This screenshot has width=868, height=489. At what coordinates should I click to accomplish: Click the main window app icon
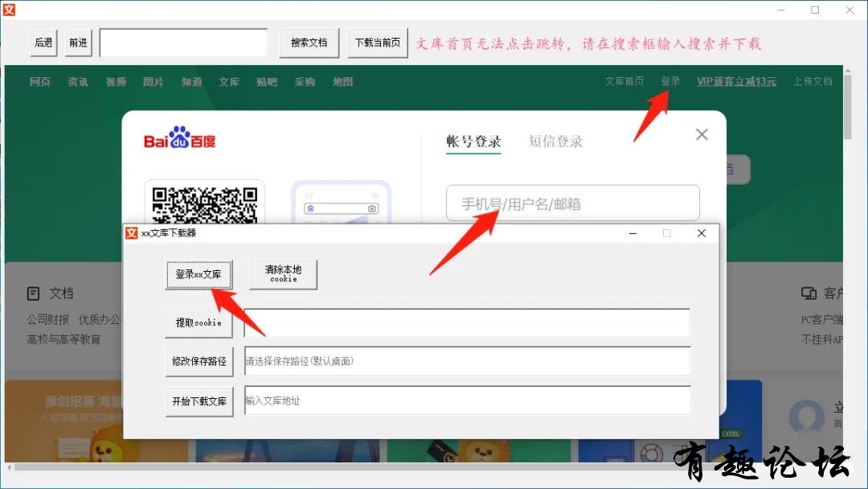click(x=8, y=10)
